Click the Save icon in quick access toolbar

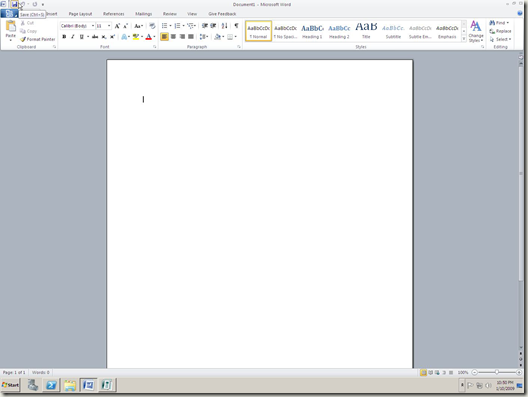pos(14,4)
